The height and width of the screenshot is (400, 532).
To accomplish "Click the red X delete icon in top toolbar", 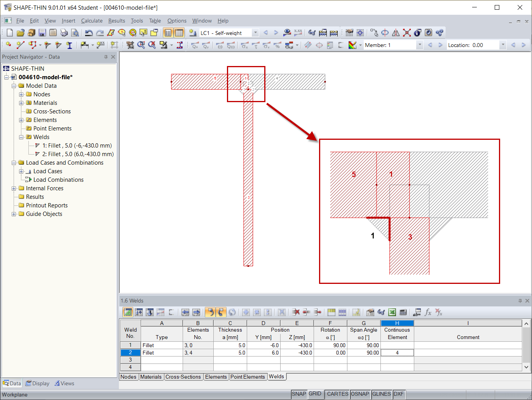I will pos(407,33).
